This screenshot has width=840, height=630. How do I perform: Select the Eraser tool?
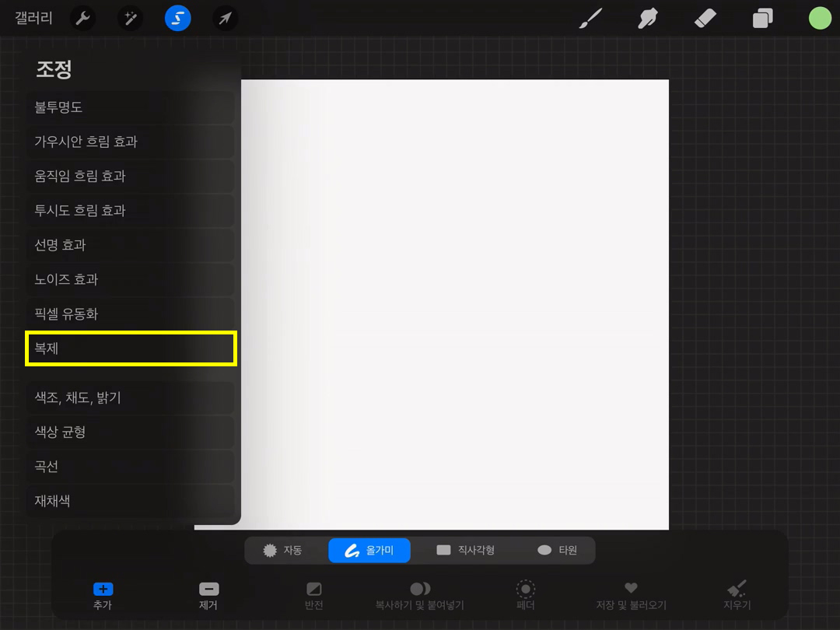point(704,18)
